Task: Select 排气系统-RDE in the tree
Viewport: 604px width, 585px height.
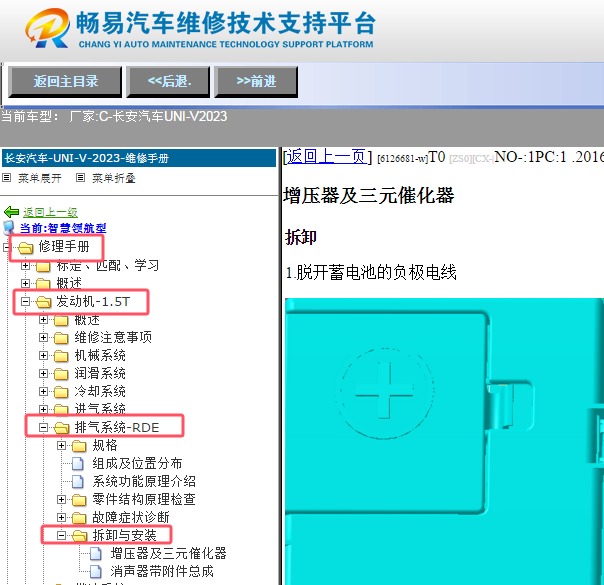Action: click(117, 427)
